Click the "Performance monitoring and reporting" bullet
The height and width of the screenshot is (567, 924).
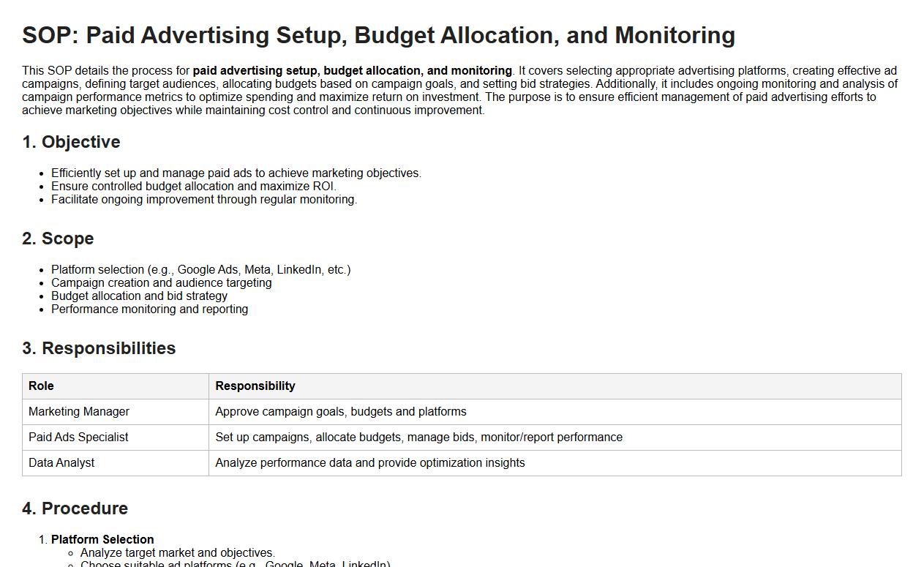click(x=149, y=309)
